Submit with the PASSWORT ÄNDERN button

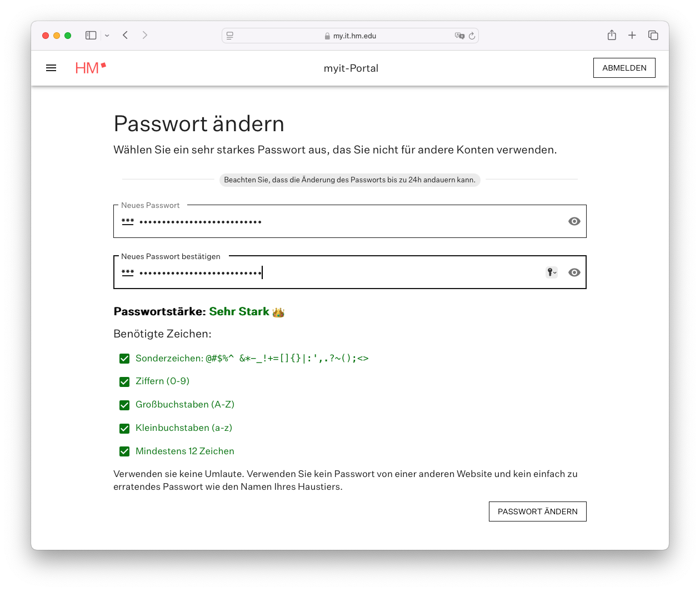click(x=537, y=511)
